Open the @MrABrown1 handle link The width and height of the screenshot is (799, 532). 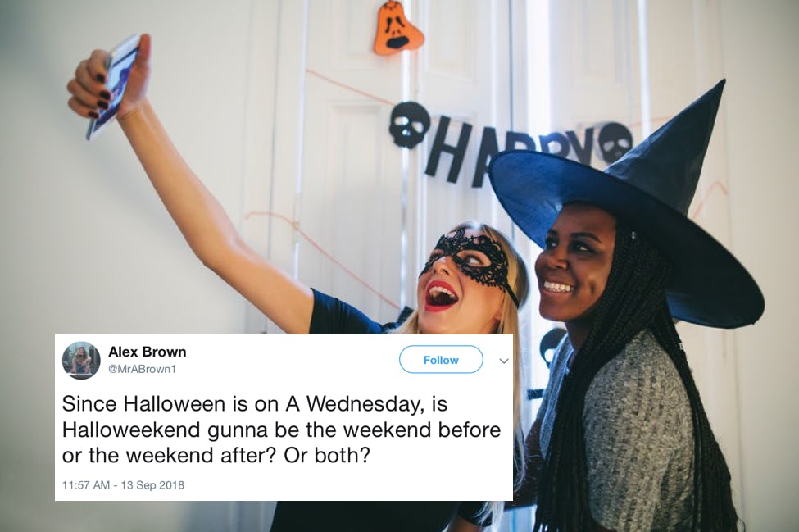pyautogui.click(x=142, y=369)
